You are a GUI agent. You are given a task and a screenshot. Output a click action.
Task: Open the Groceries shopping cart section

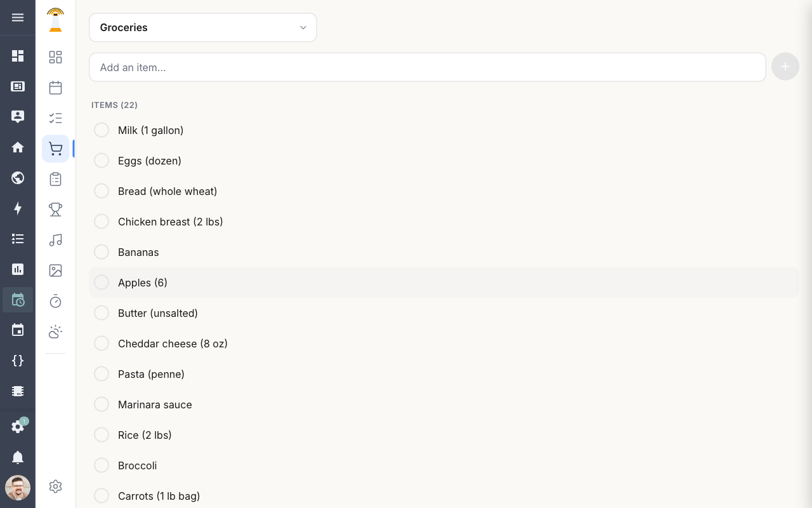pyautogui.click(x=55, y=148)
